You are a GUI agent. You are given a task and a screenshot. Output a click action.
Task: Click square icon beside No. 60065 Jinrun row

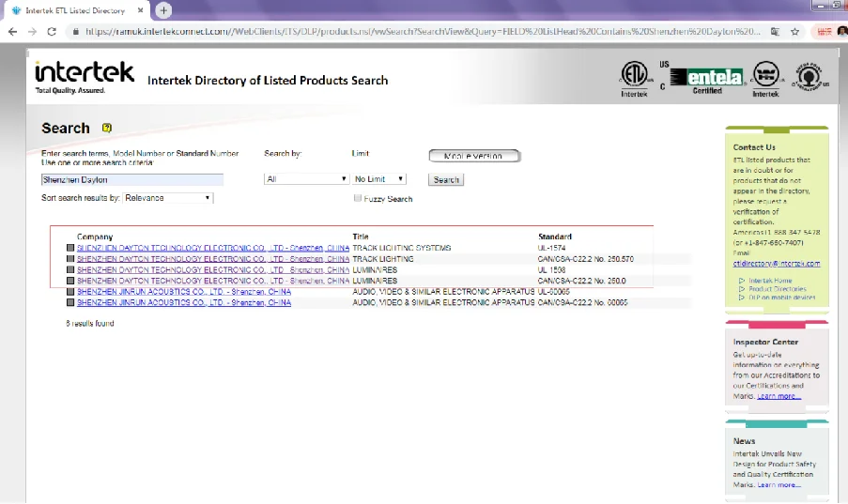[x=70, y=302]
